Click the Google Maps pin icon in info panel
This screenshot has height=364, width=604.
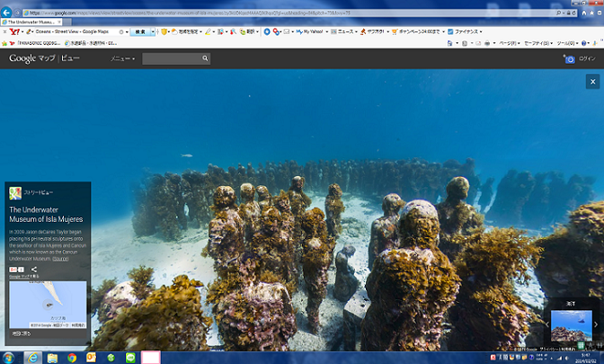(15, 193)
